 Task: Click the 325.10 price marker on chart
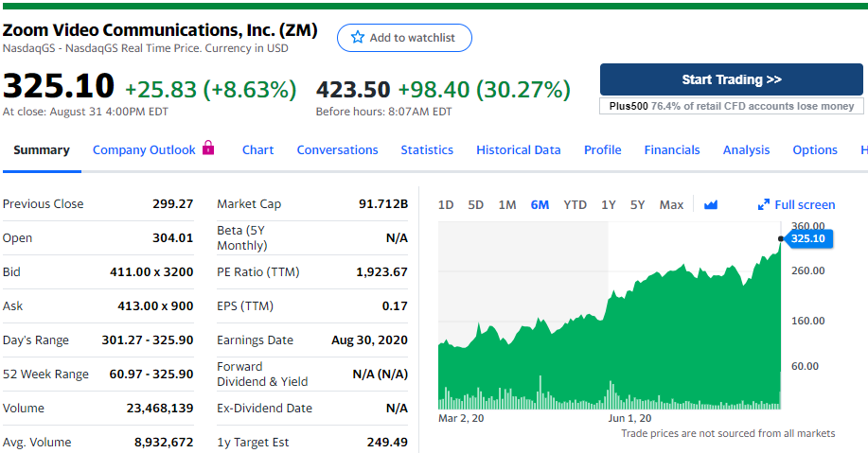click(807, 238)
